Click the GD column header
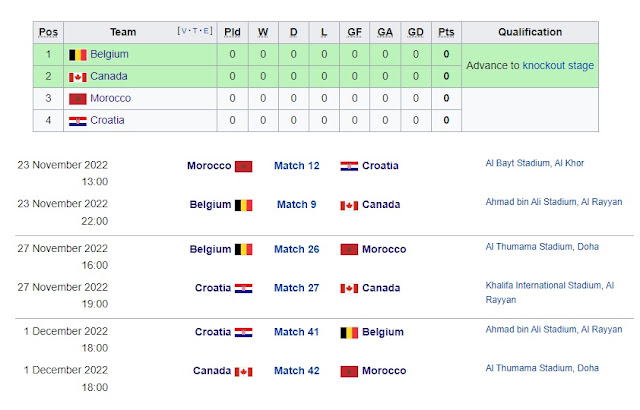Image resolution: width=640 pixels, height=410 pixels. pos(416,32)
